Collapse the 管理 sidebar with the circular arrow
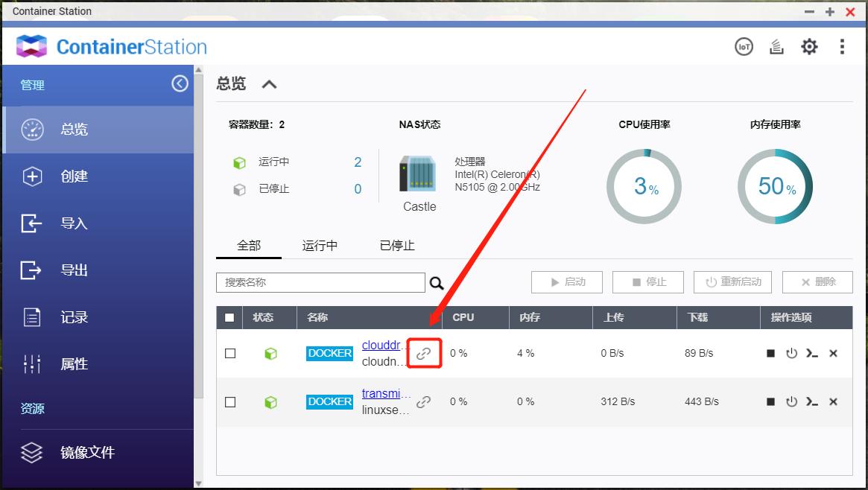Viewport: 868px width, 490px height. point(179,84)
